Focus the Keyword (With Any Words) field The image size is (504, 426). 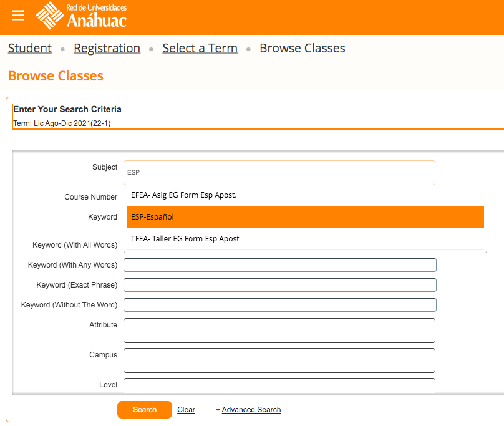pos(279,265)
